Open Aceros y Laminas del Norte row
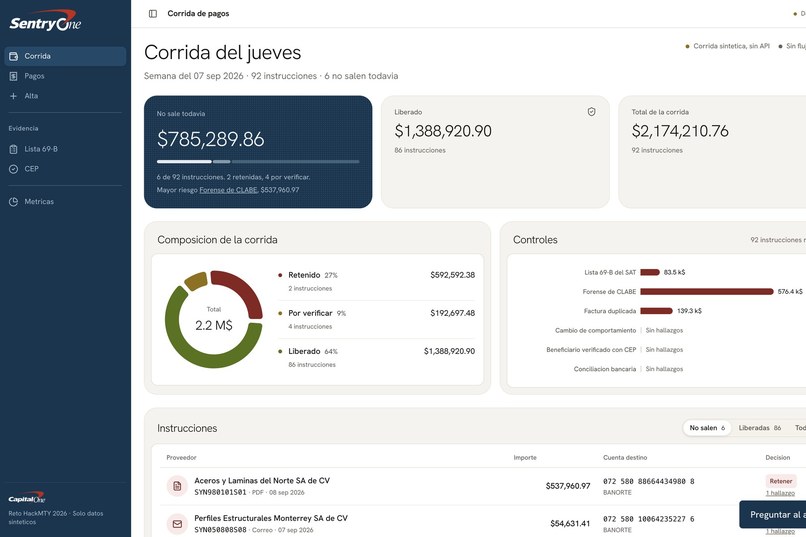806x537 pixels. [x=483, y=486]
